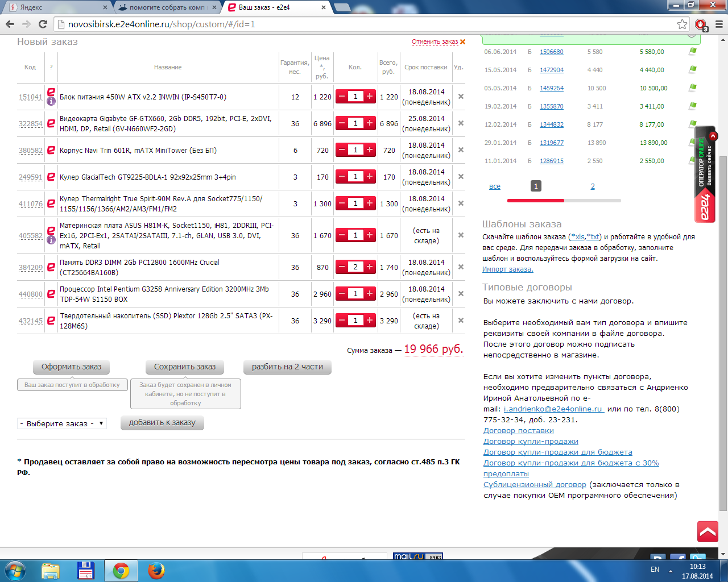728x582 pixels.
Task: Click разбить на 2 части button
Action: click(x=287, y=367)
